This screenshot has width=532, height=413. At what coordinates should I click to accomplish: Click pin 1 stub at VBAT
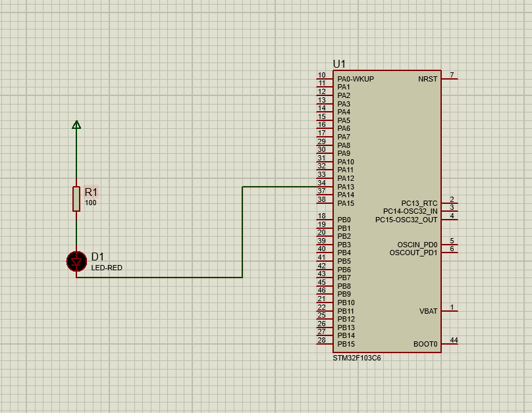pos(450,310)
